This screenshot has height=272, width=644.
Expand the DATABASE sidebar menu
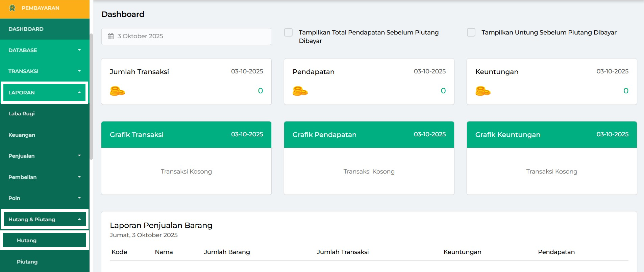coord(44,50)
